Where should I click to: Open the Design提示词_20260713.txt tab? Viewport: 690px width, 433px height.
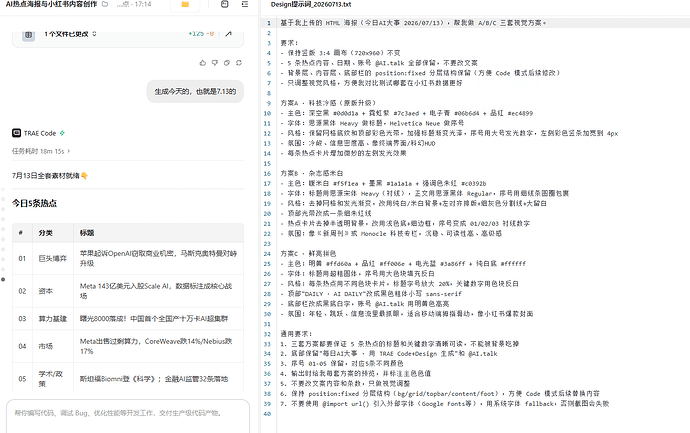(311, 4)
